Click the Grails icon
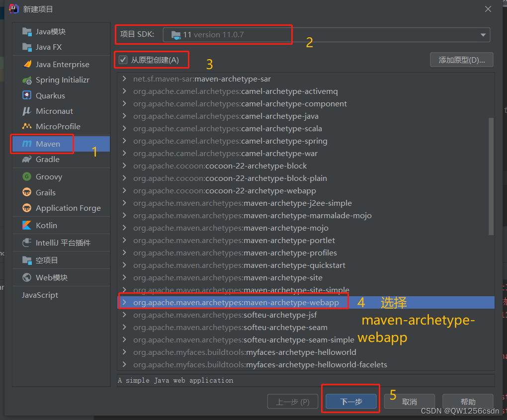Viewport: 507px width, 420px height. click(x=27, y=192)
